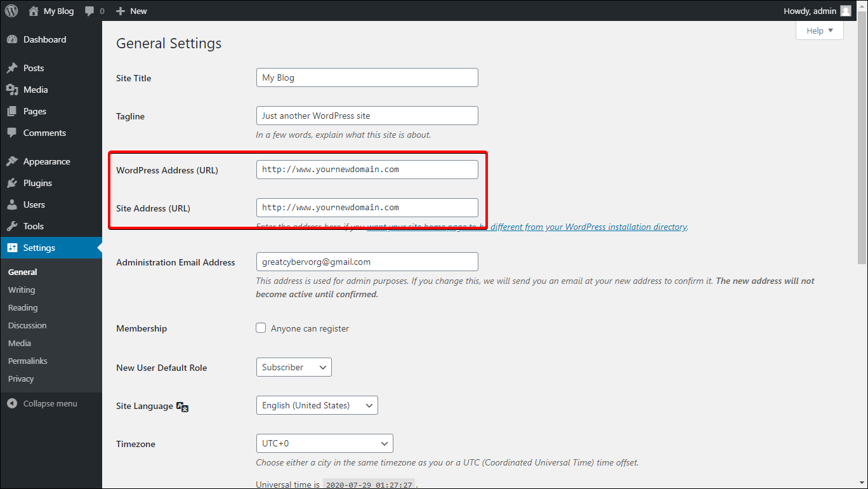Click My Blog site name in admin bar
This screenshot has width=868, height=489.
coord(58,11)
